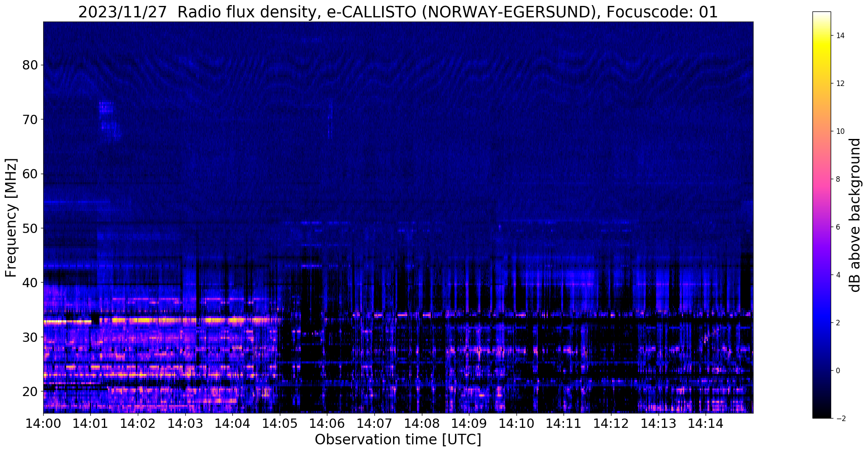The image size is (868, 452).
Task: Click the colorbar tick value 6
Action: point(837,227)
